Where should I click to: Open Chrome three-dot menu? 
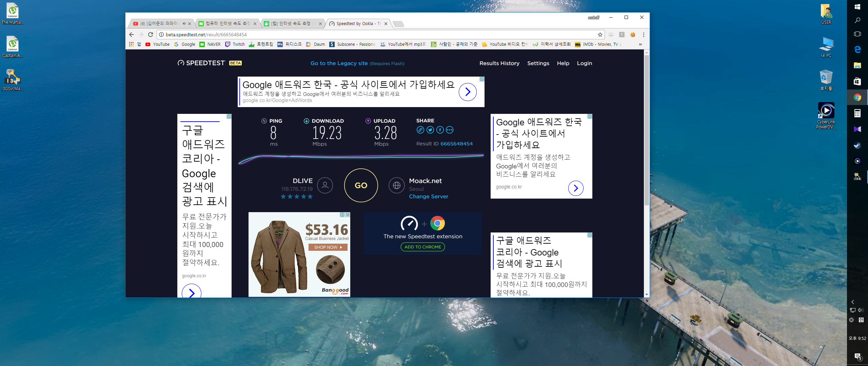tap(644, 35)
